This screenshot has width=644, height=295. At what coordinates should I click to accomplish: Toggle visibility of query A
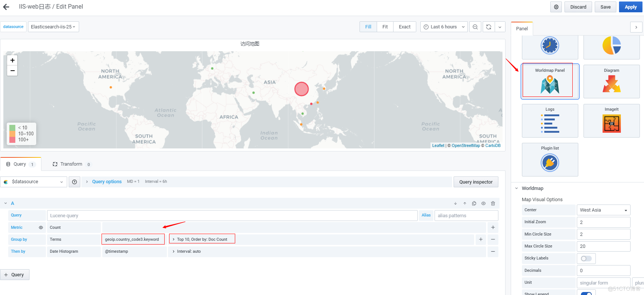[483, 203]
